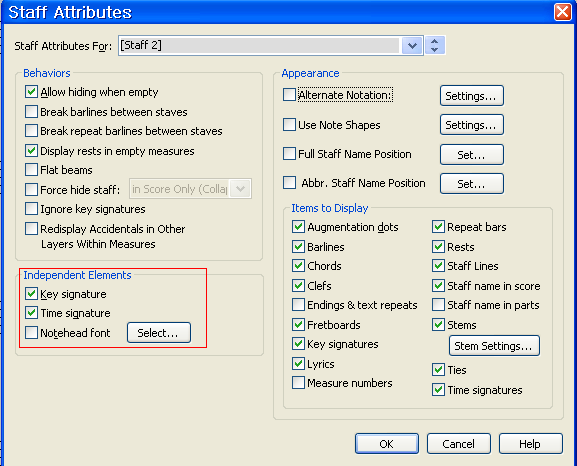Enable Flat beams checkbox

point(31,170)
